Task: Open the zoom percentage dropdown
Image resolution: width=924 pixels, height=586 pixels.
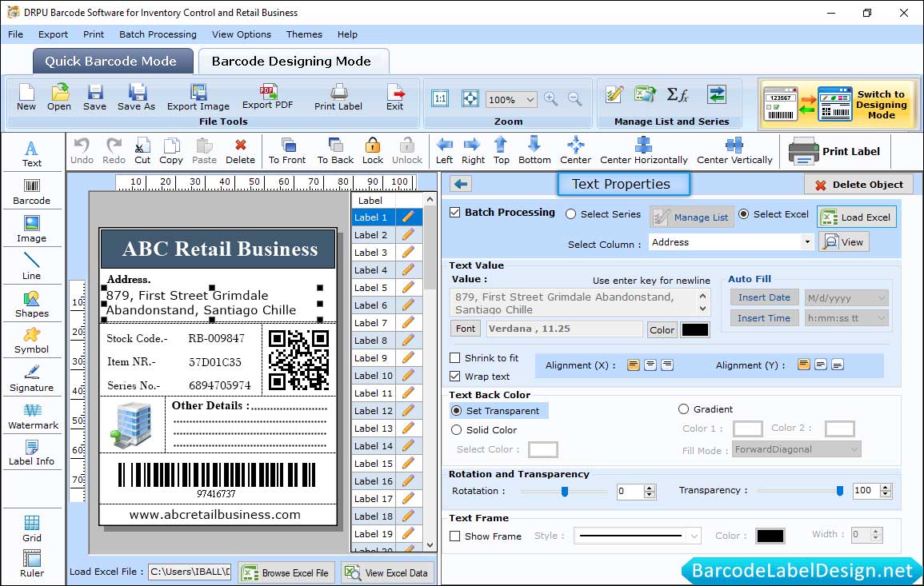Action: [530, 99]
